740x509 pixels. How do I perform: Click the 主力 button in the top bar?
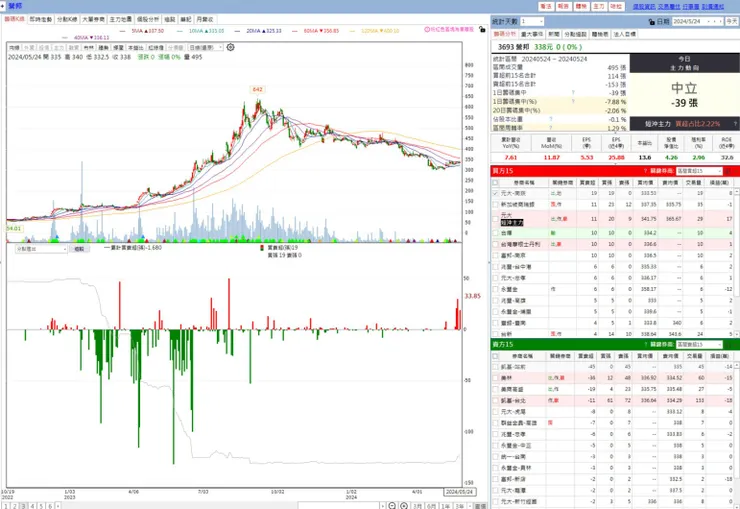coord(598,6)
